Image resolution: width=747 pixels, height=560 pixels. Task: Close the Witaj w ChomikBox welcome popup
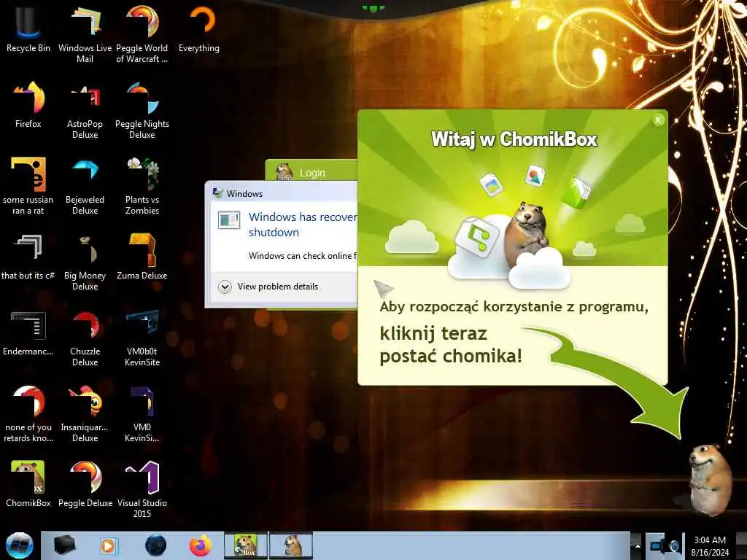pos(658,120)
